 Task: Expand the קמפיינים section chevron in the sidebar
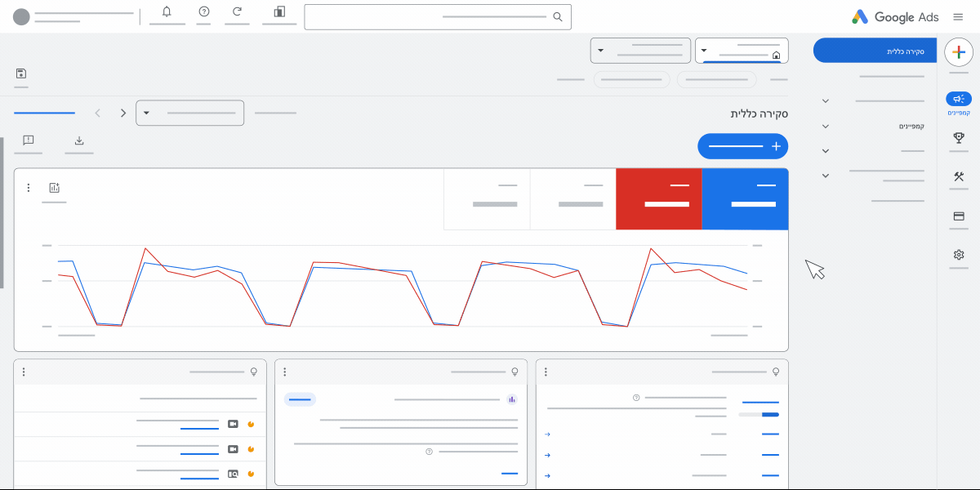(825, 126)
